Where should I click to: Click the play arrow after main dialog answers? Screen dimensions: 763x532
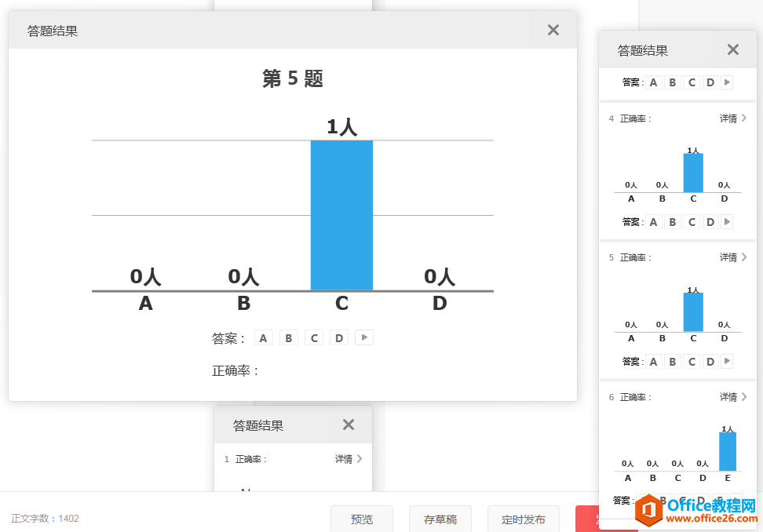364,337
